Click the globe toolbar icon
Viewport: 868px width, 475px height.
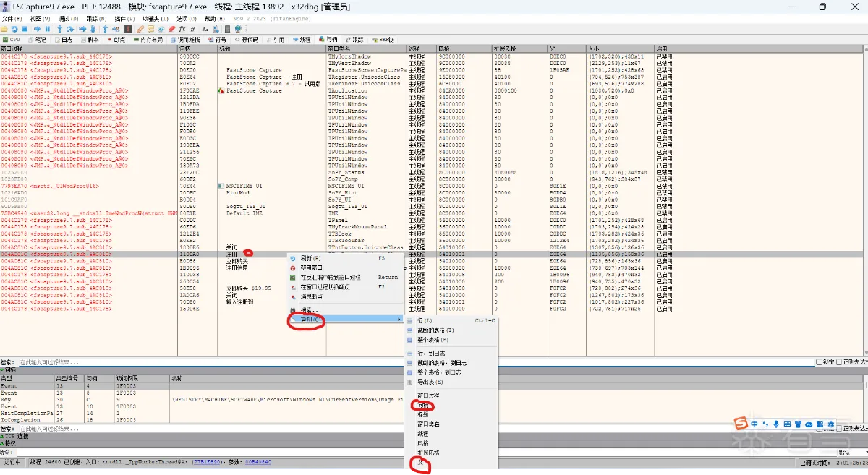point(238,29)
